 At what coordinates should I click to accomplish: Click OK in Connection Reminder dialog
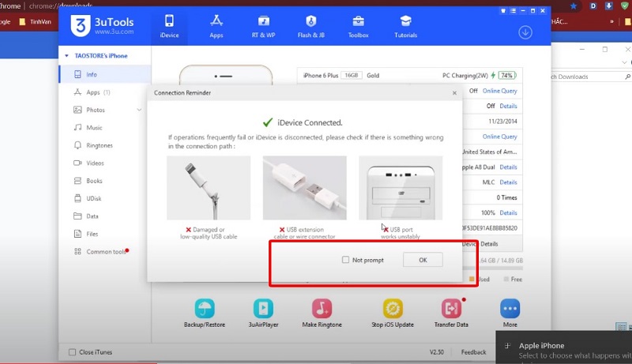click(x=423, y=260)
